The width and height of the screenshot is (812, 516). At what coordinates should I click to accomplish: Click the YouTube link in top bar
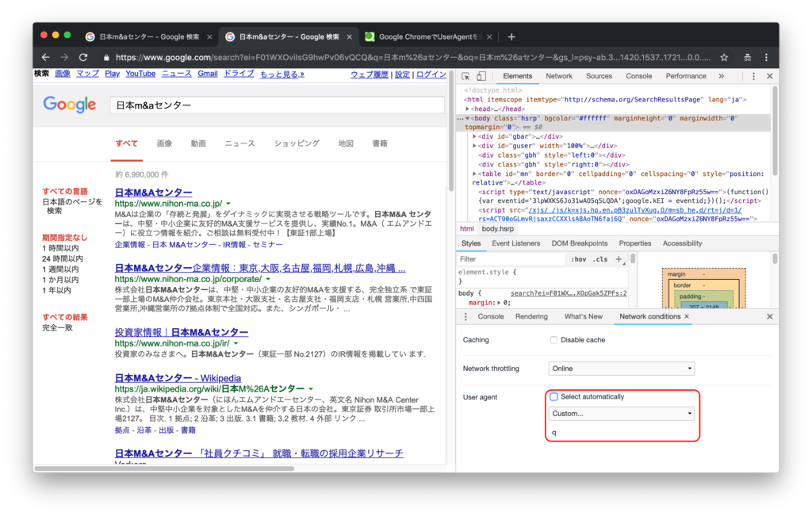point(140,74)
